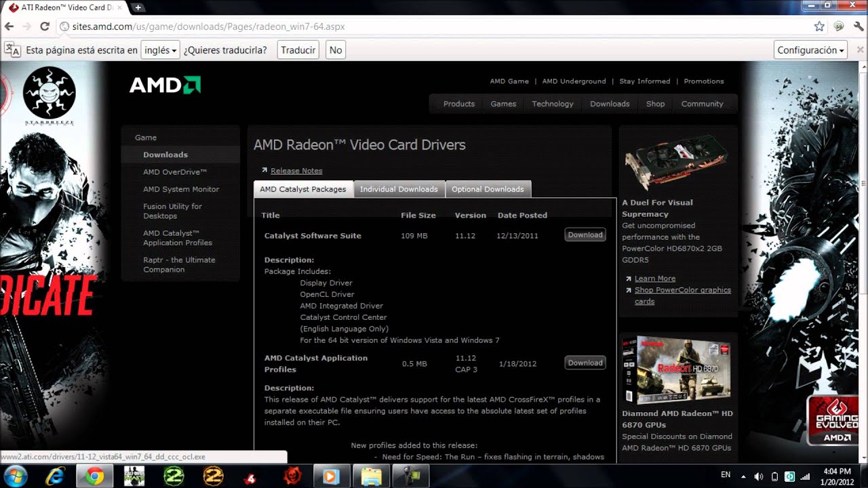Click Shop PowerColor graphics cards link

pyautogui.click(x=683, y=296)
